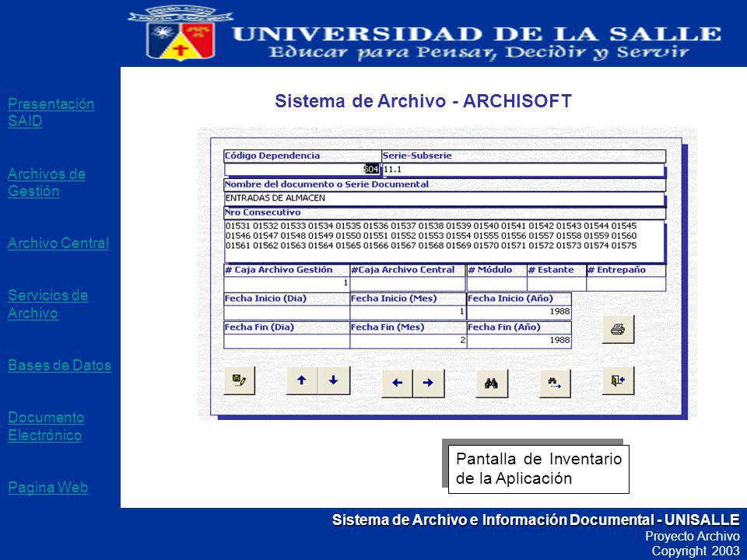Click the 'Sistema de Archivo - ARCHISOFT' title
The image size is (747, 560).
click(423, 101)
